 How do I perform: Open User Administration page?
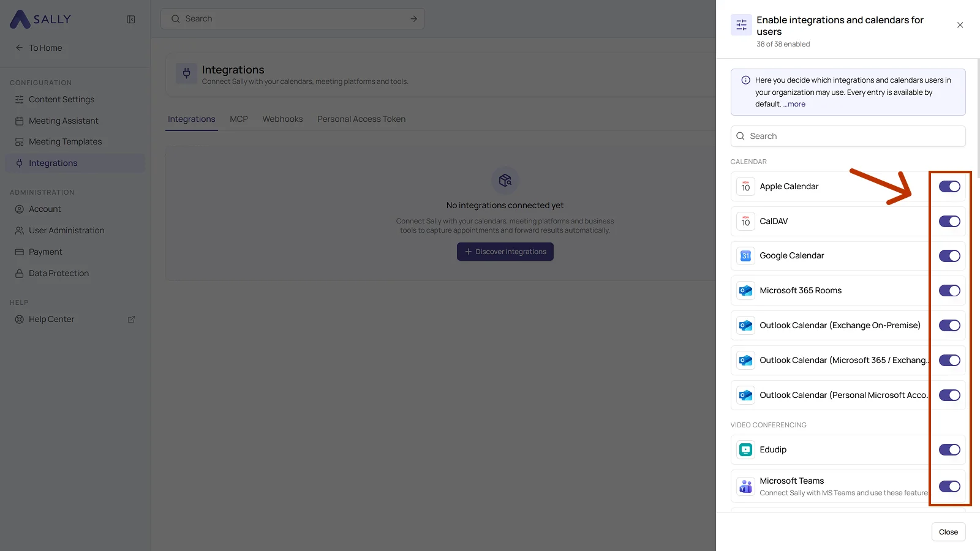tap(75, 230)
